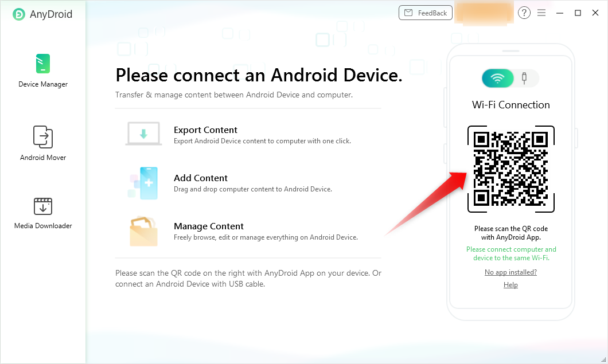Click the QR code image
This screenshot has height=364, width=608.
pyautogui.click(x=510, y=168)
